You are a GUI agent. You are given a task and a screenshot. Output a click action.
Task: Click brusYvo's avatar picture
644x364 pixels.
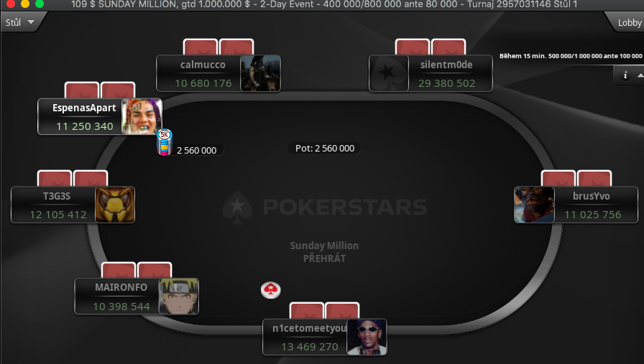[534, 205]
